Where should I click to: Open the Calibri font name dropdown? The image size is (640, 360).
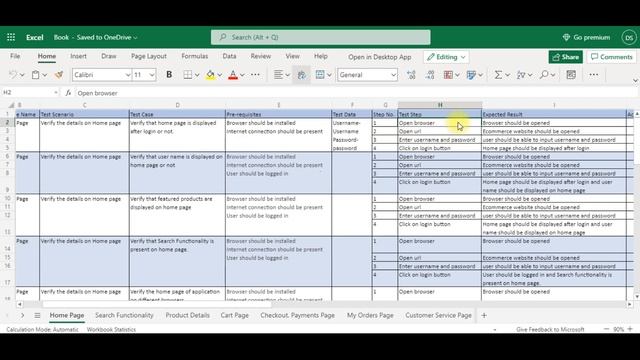(x=127, y=75)
